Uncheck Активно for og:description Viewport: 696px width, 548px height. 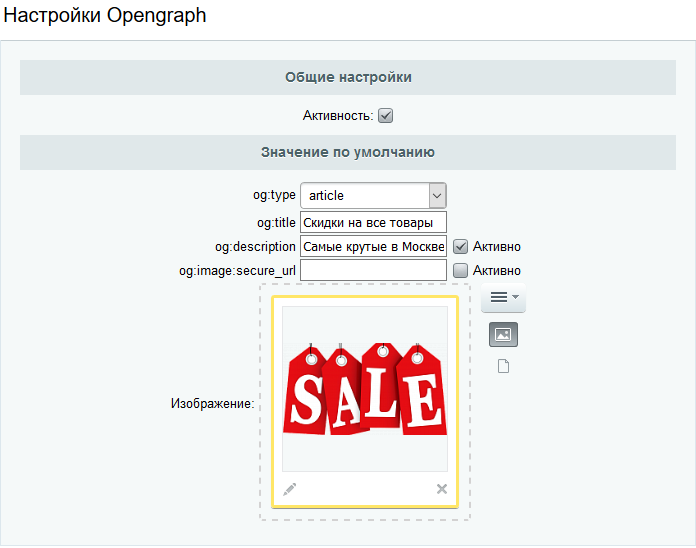coord(461,246)
